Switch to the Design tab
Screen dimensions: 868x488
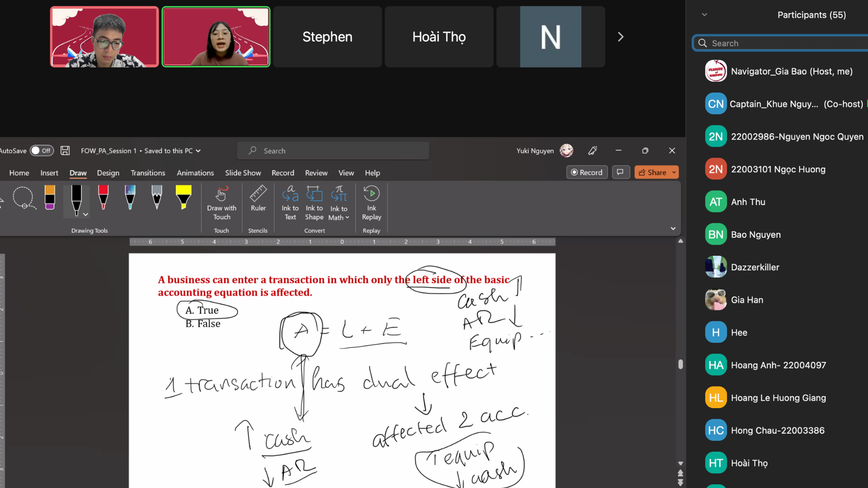[x=108, y=173]
